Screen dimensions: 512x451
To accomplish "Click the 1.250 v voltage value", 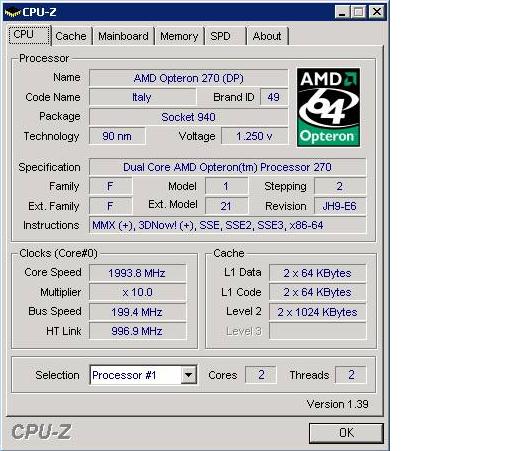I will click(x=254, y=136).
